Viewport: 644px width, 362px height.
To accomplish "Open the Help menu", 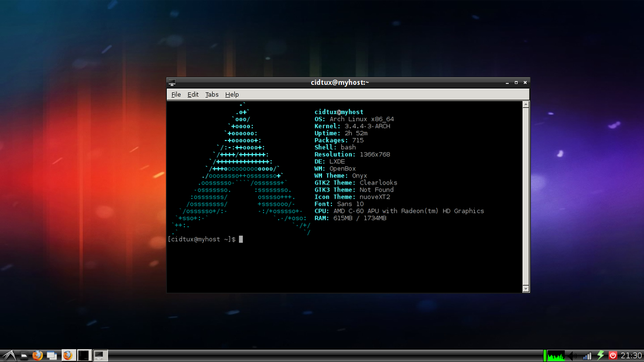I will (232, 94).
